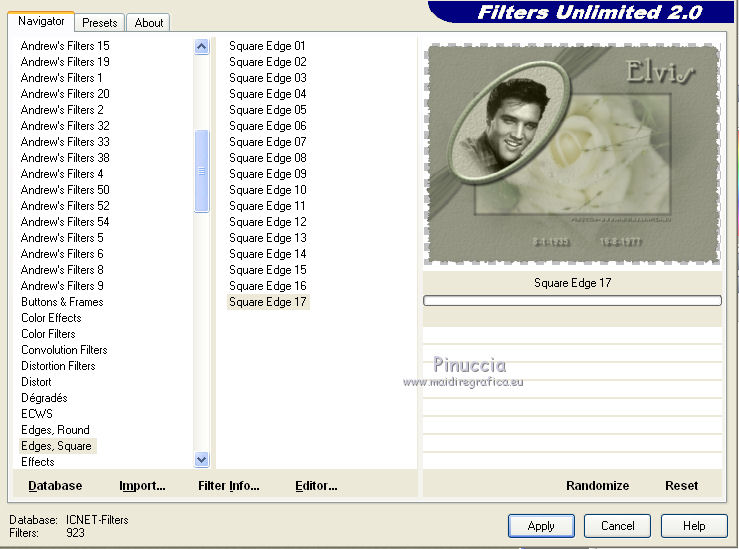Select Andrew's Filters 15 category

pyautogui.click(x=65, y=46)
